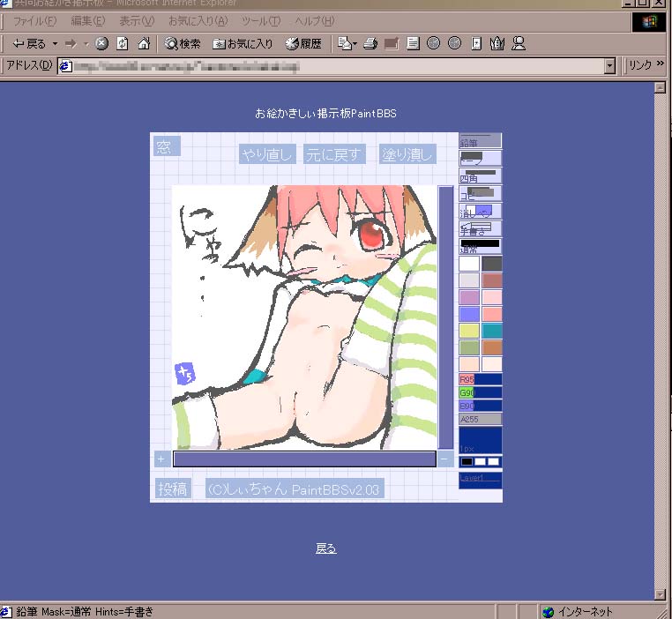Pick the teal color swatch
This screenshot has width=672, height=619.
point(491,331)
